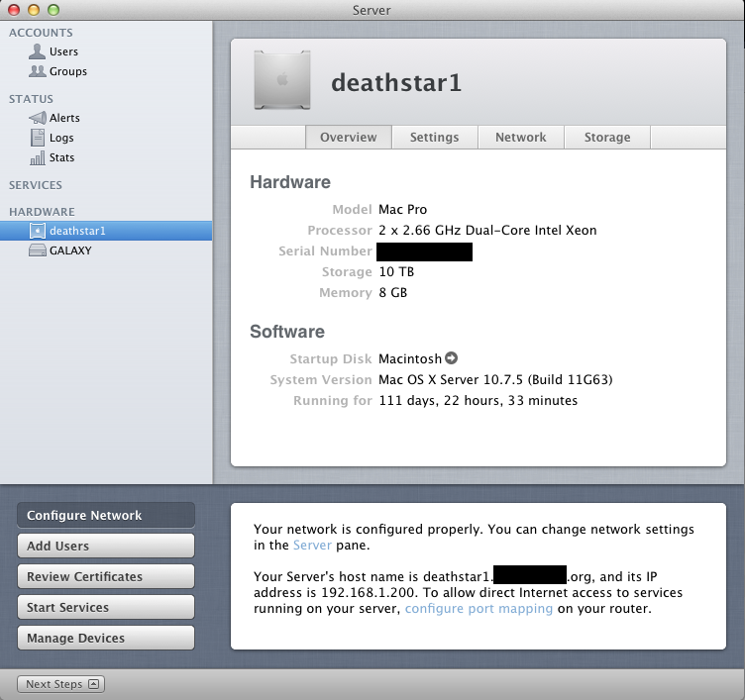Click the Serial Number label

tap(325, 250)
